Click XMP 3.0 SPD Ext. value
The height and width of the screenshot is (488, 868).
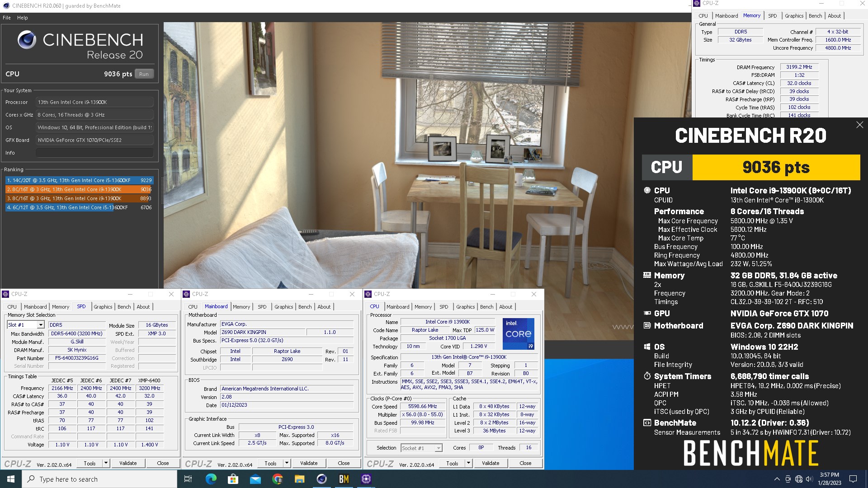coord(157,333)
